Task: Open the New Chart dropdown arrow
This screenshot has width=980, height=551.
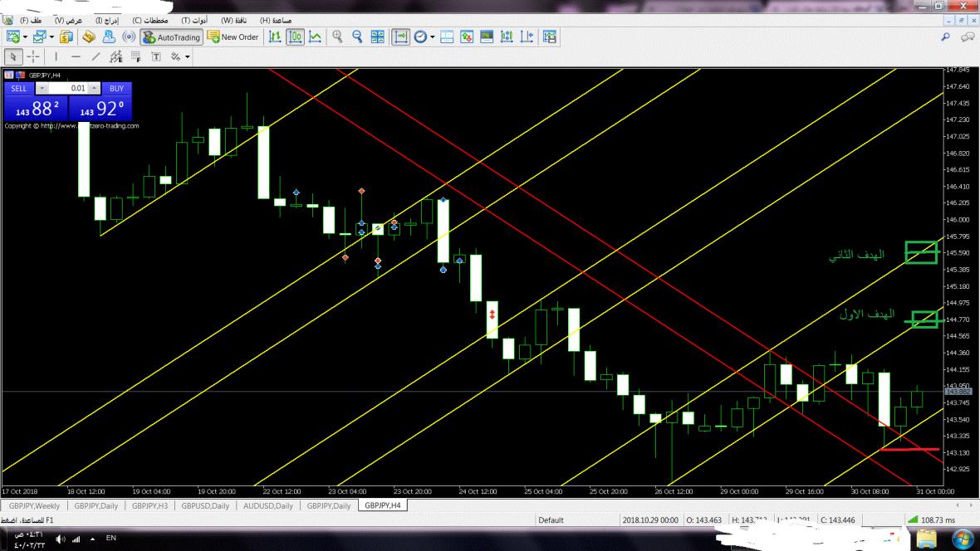Action: (25, 37)
